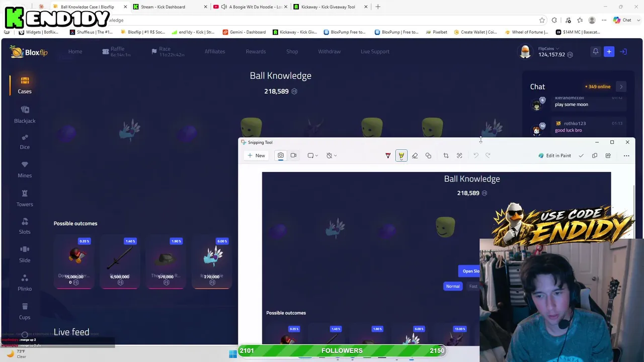This screenshot has height=362, width=644.
Task: Open the Windows Start button
Action: click(232, 354)
